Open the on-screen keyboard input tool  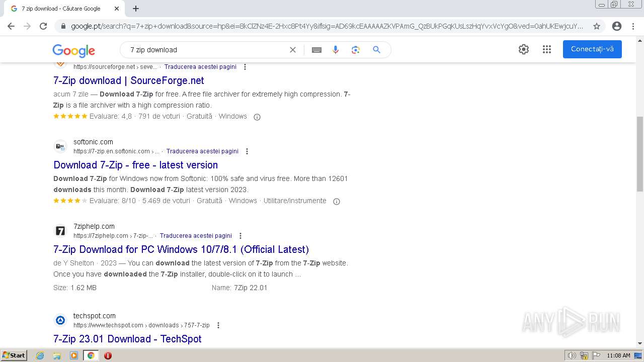(x=316, y=50)
